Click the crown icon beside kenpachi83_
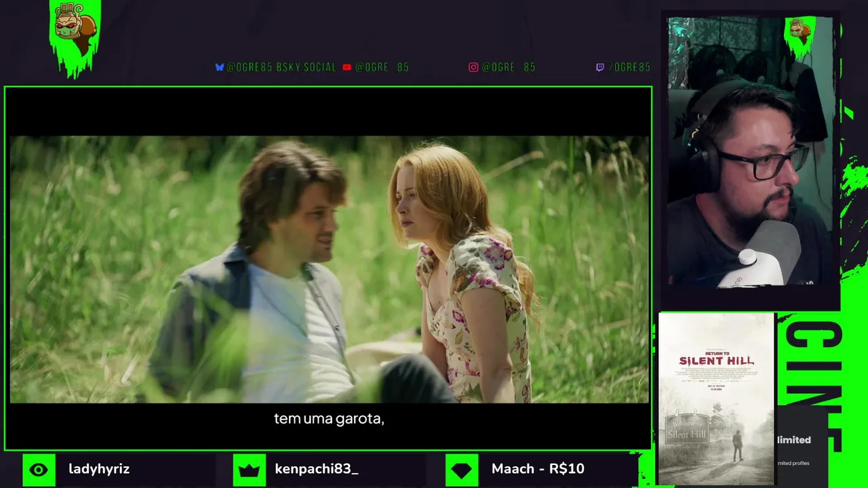The height and width of the screenshot is (488, 868). pos(249,470)
